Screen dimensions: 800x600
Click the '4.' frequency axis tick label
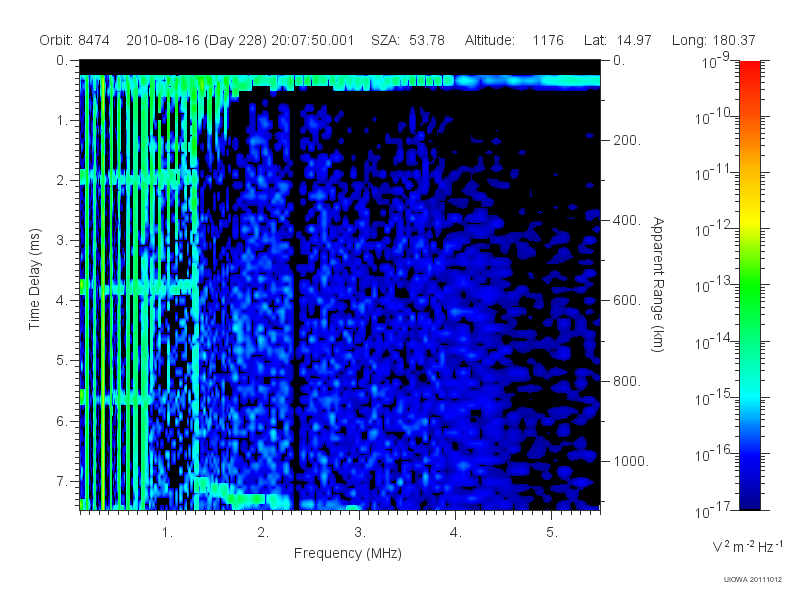click(456, 533)
